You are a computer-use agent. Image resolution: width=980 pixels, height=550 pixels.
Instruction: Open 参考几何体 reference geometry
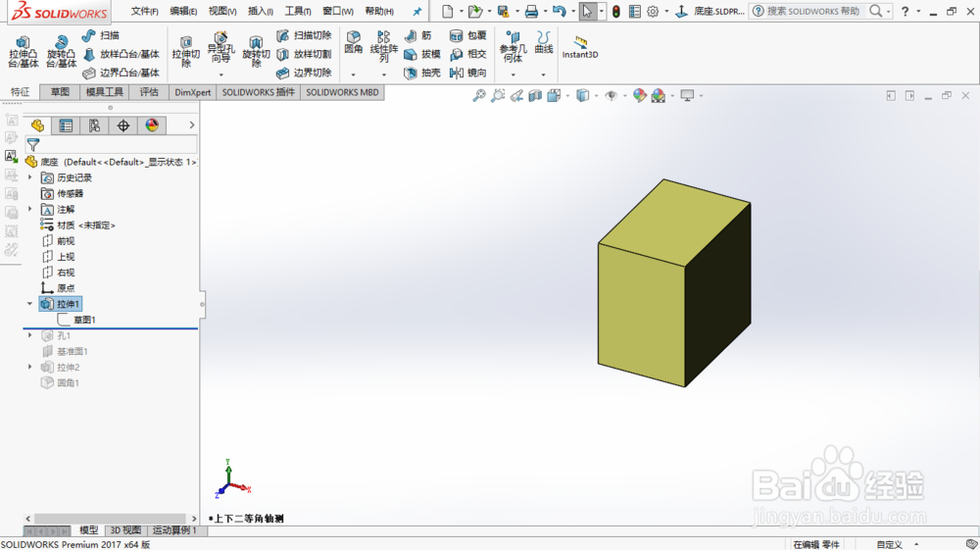click(x=513, y=46)
